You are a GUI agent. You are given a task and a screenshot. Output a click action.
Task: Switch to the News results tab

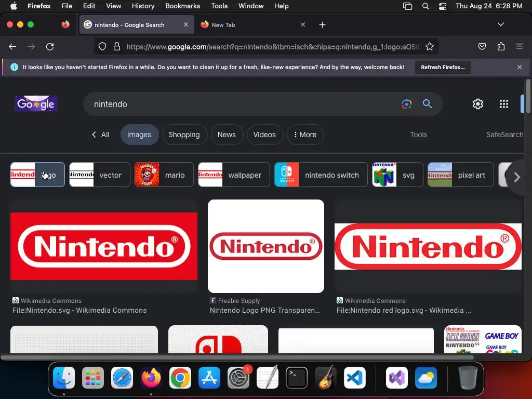click(x=227, y=135)
